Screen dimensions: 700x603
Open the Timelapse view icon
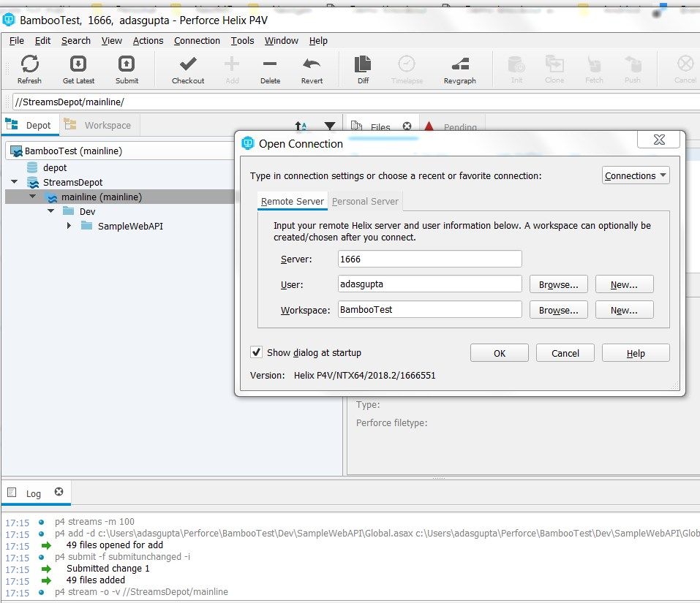pyautogui.click(x=407, y=64)
